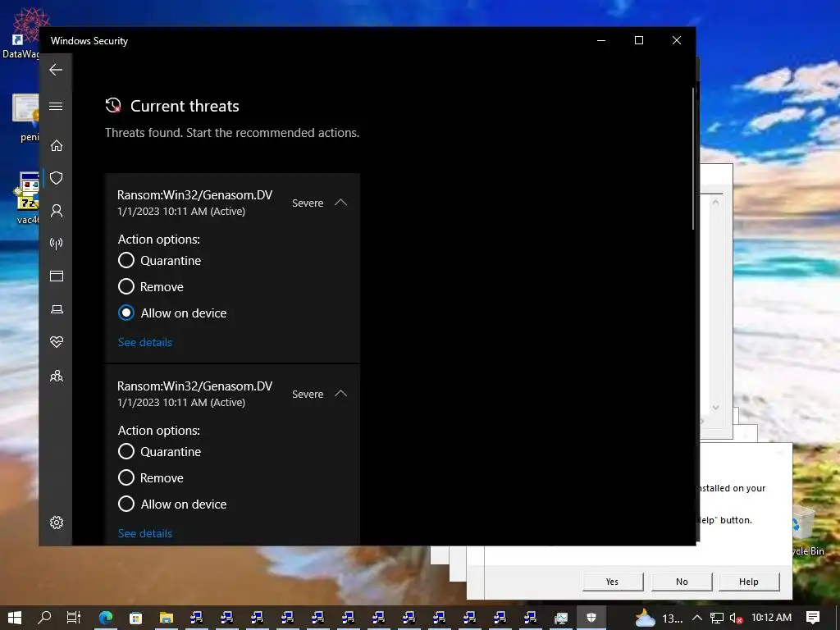Select the Recycle Bin desktop icon
This screenshot has width=840, height=630.
[809, 531]
